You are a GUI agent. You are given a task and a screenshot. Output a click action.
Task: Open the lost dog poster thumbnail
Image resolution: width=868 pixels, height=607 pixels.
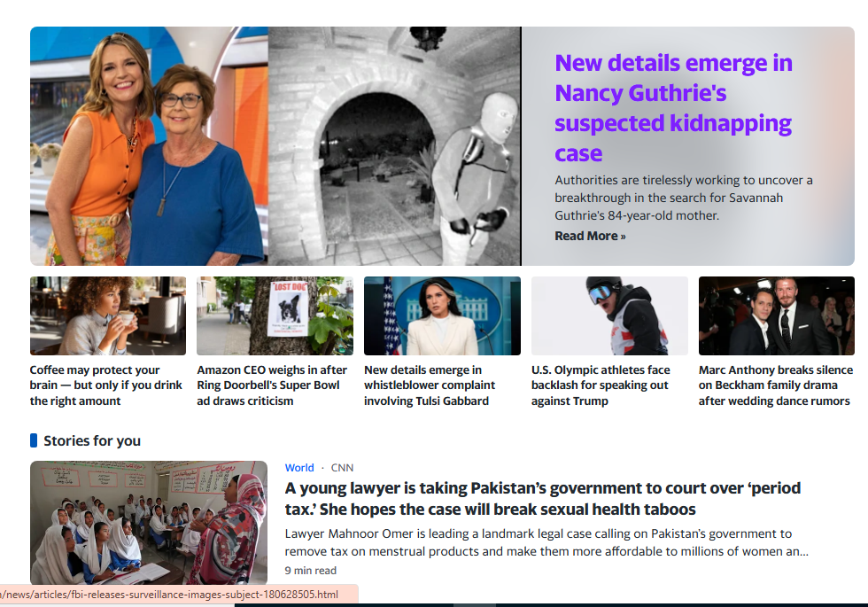pos(275,315)
